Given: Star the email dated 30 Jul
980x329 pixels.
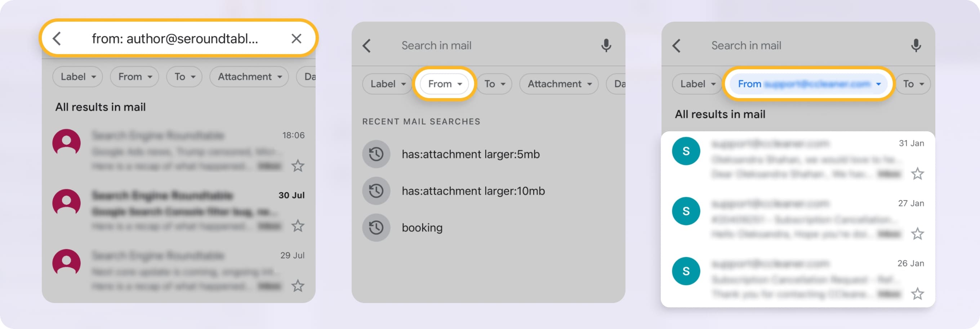Looking at the screenshot, I should click(298, 225).
